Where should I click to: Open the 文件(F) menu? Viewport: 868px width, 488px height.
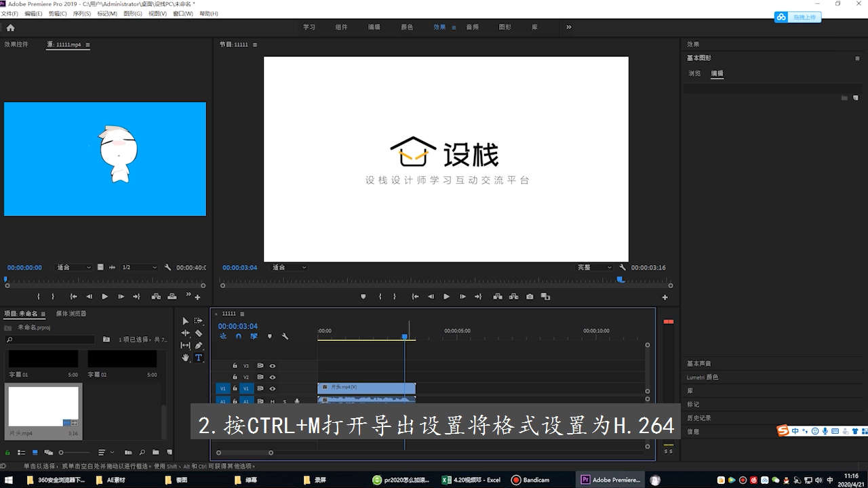tap(11, 14)
